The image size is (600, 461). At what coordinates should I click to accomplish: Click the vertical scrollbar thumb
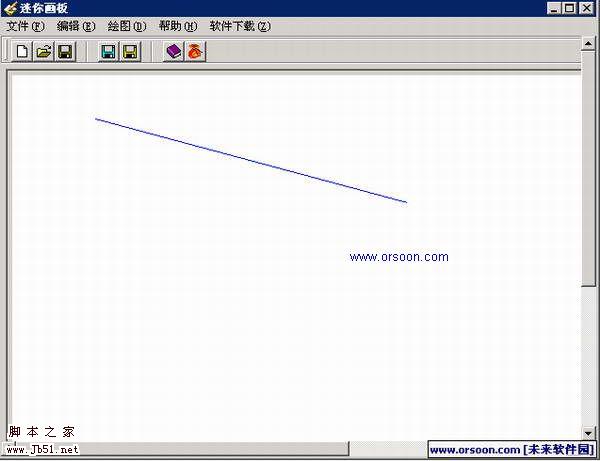click(588, 168)
